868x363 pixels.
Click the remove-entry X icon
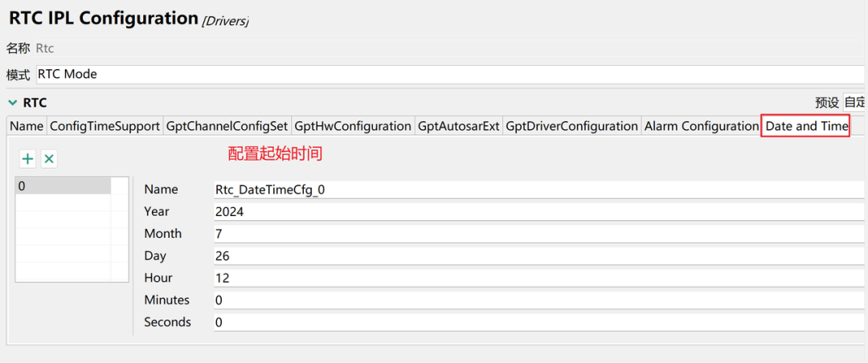(49, 159)
